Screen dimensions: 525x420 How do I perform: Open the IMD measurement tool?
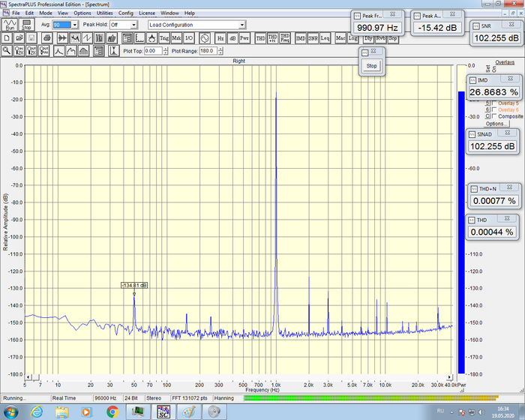click(x=300, y=37)
